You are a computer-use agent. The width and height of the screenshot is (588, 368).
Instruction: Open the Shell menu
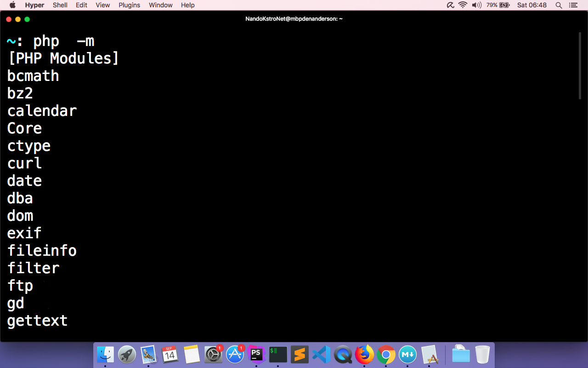tap(60, 5)
